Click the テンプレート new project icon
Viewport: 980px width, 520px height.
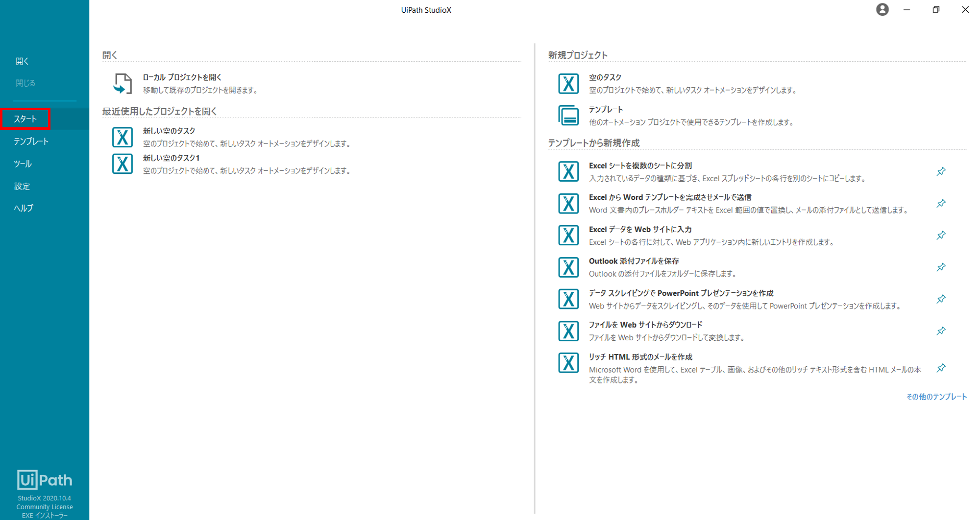click(x=568, y=116)
